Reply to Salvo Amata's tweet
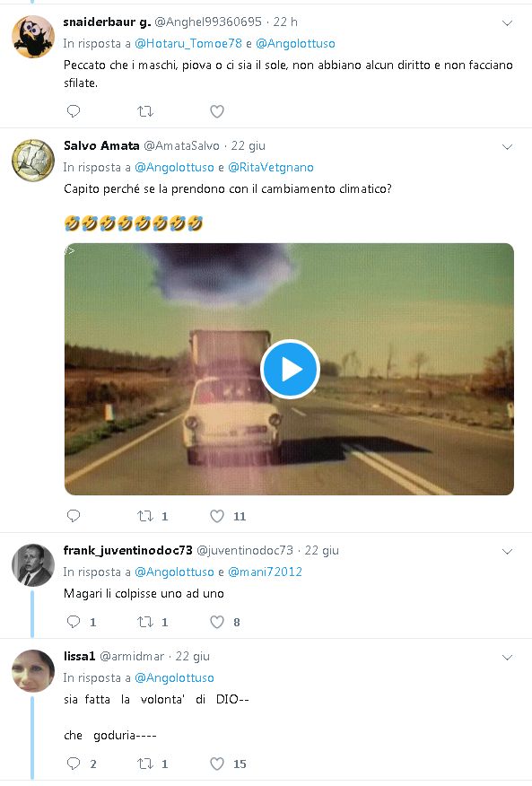The width and height of the screenshot is (532, 786). pos(74,516)
